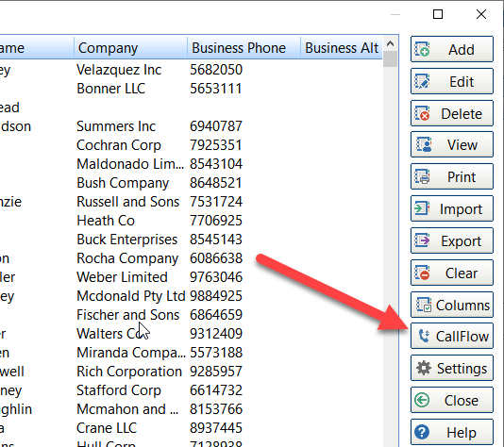Click the Edit contact pencil icon
Image resolution: width=504 pixels, height=447 pixels.
click(422, 81)
